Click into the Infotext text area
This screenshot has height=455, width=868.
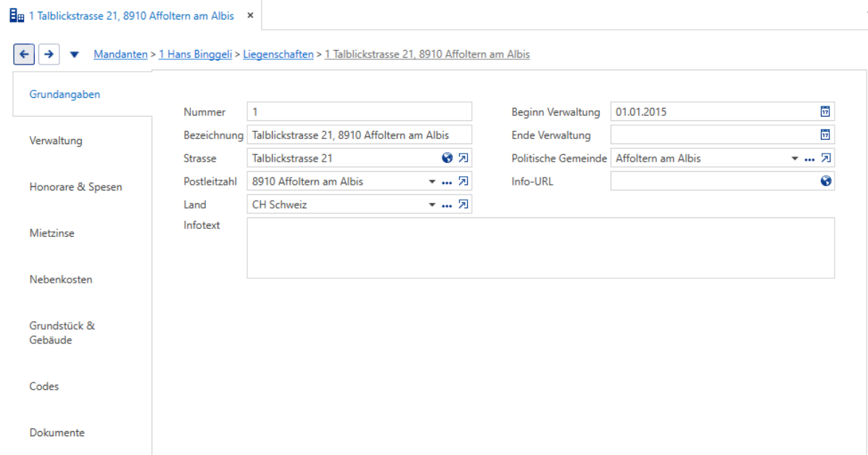(541, 248)
